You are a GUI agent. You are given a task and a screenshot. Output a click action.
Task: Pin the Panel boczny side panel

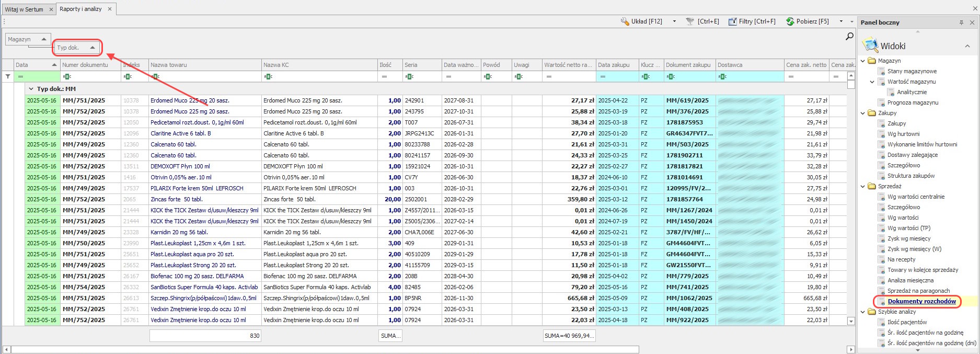click(x=961, y=22)
